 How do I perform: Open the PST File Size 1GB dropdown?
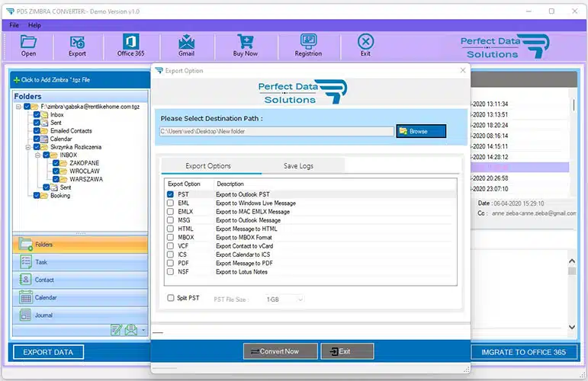tap(284, 299)
